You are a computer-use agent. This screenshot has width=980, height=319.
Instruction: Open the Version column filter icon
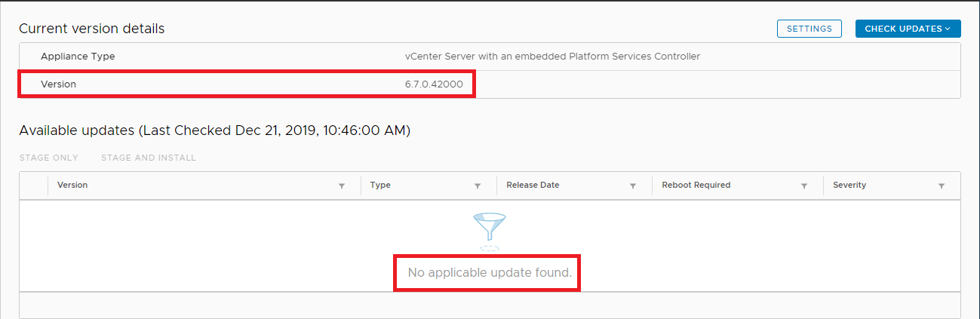(x=341, y=186)
